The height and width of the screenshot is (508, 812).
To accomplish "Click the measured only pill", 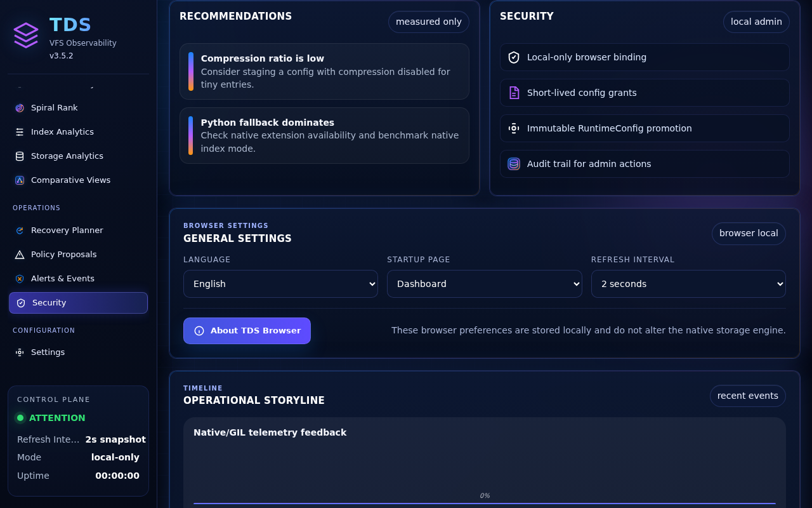I will coord(429,22).
